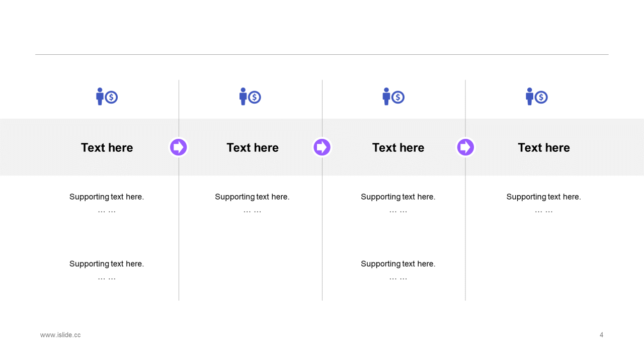Select the horizontal line below title area
The height and width of the screenshot is (362, 644).
coord(322,54)
